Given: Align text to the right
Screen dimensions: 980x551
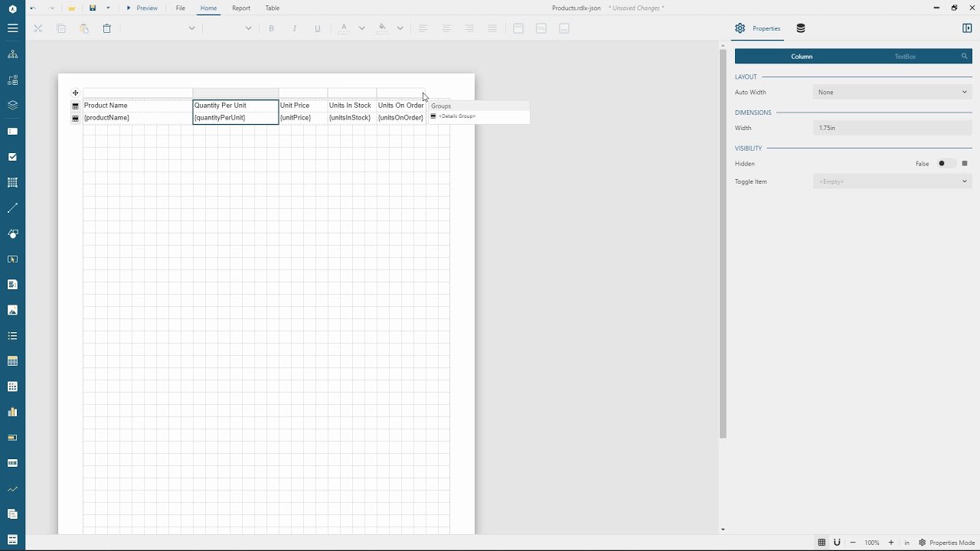Looking at the screenshot, I should (469, 28).
